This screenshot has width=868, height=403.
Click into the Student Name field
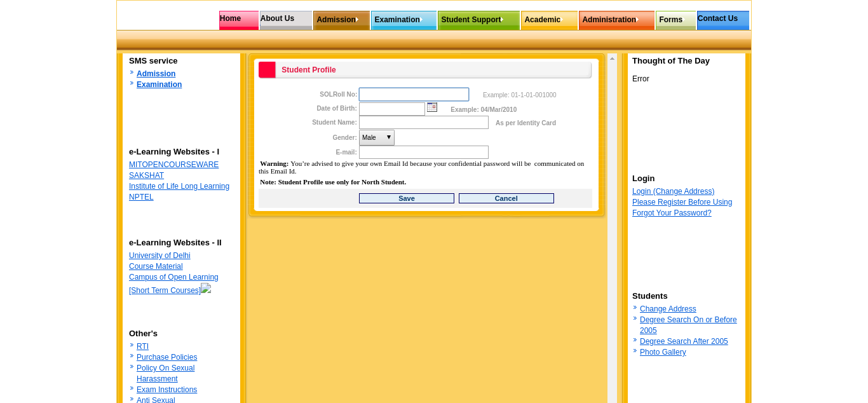point(423,122)
